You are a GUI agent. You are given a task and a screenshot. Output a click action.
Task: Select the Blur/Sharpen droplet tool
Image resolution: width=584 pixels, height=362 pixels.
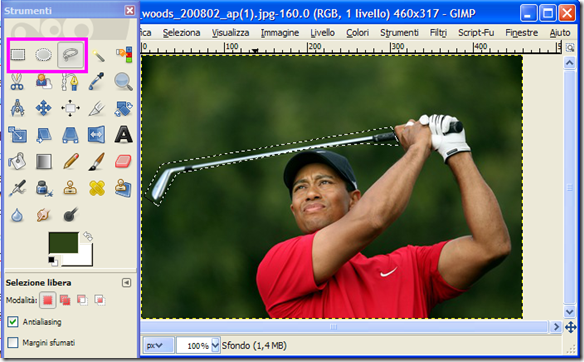[17, 215]
